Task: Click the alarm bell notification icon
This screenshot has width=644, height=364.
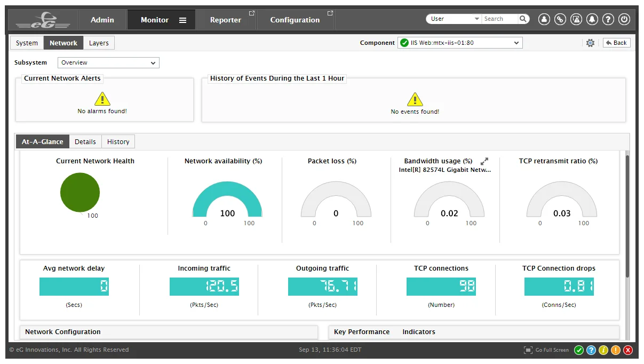Action: pyautogui.click(x=592, y=19)
